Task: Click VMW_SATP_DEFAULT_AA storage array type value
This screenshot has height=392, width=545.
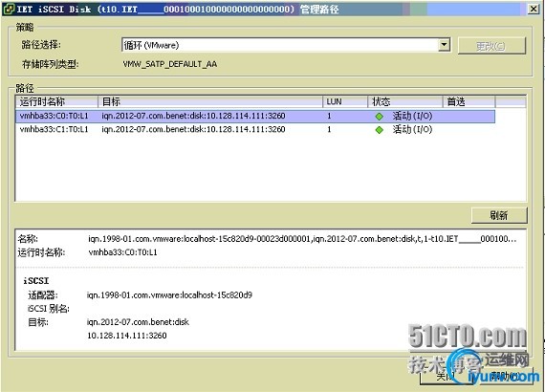Action: [170, 64]
